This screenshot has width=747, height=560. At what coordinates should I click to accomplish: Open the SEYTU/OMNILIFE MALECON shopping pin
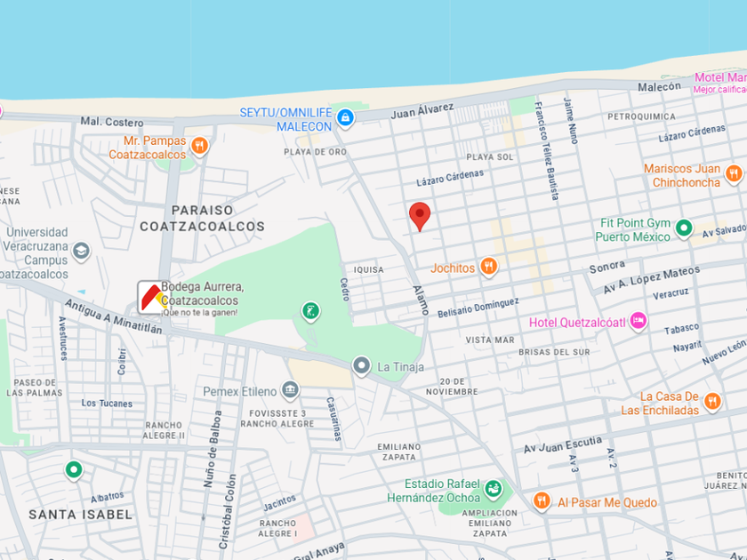(x=345, y=117)
